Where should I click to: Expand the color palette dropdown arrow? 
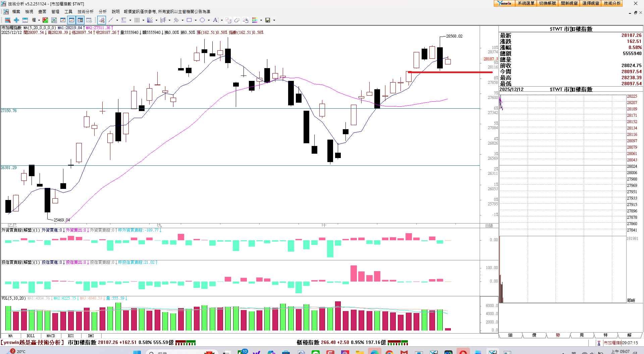tap(261, 20)
